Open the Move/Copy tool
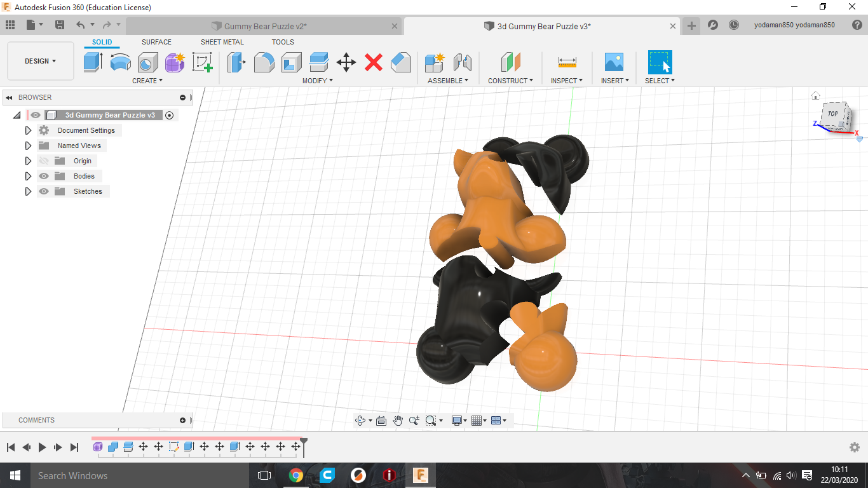Image resolution: width=868 pixels, height=488 pixels. 346,62
